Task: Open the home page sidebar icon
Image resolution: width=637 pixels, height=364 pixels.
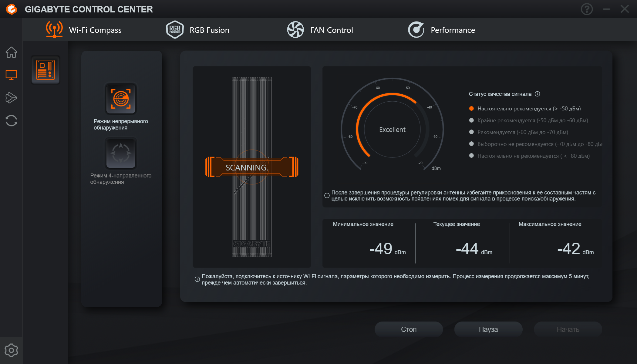Action: pyautogui.click(x=11, y=52)
